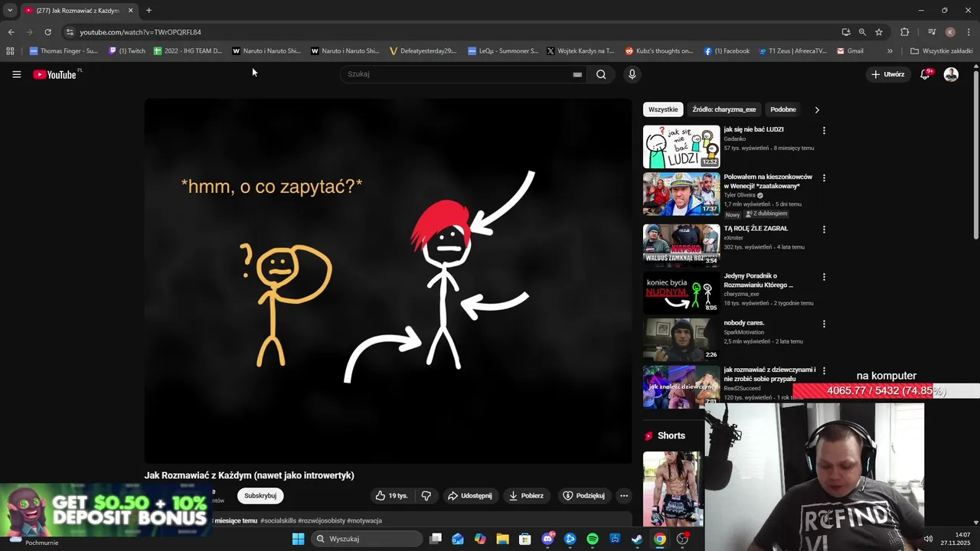Image resolution: width=980 pixels, height=551 pixels.
Task: Open the YouTube hamburger guide menu
Action: pyautogui.click(x=16, y=74)
